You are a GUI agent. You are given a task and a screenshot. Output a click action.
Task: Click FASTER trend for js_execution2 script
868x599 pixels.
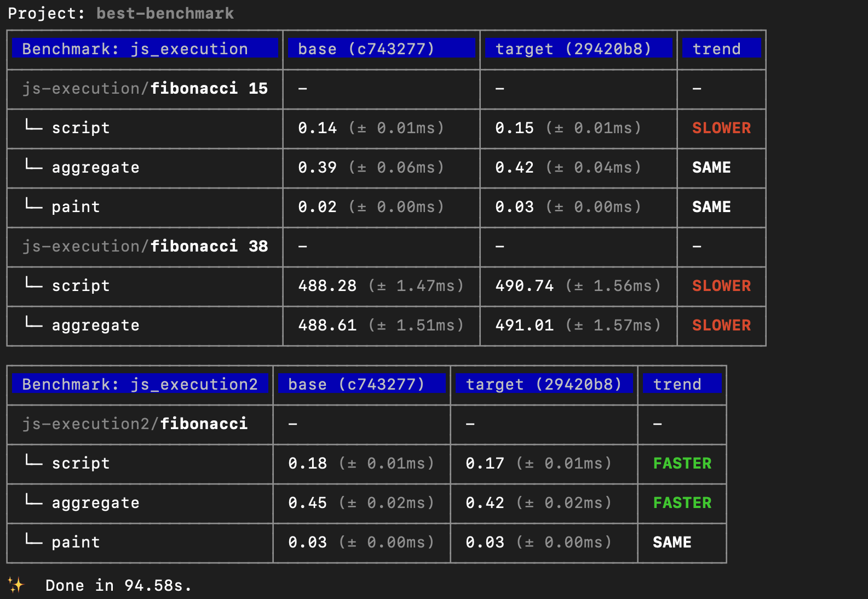pyautogui.click(x=682, y=464)
